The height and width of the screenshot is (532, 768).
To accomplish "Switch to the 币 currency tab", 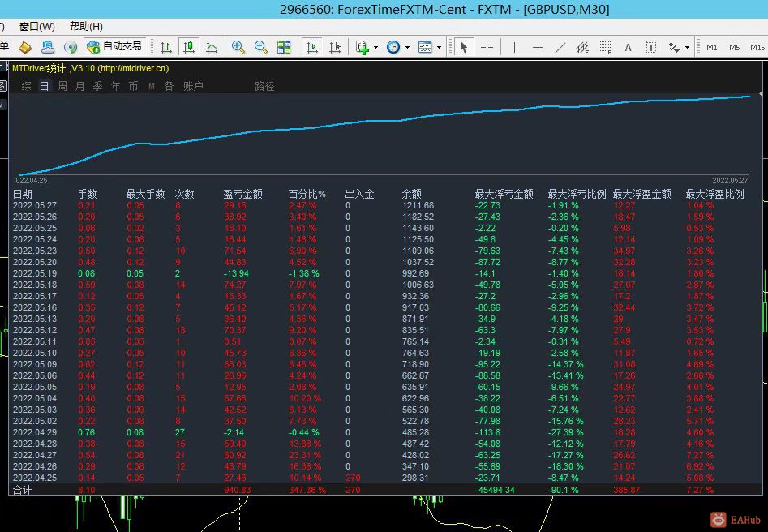I will click(133, 86).
